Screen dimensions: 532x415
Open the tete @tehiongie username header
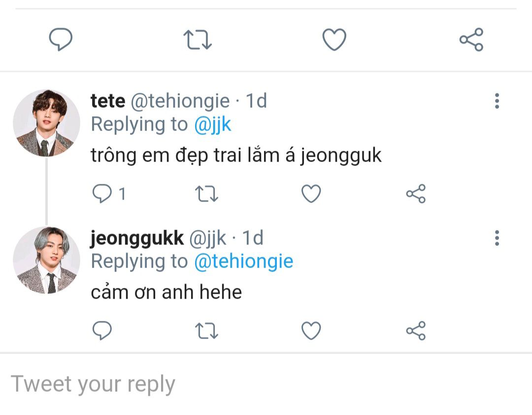point(160,101)
